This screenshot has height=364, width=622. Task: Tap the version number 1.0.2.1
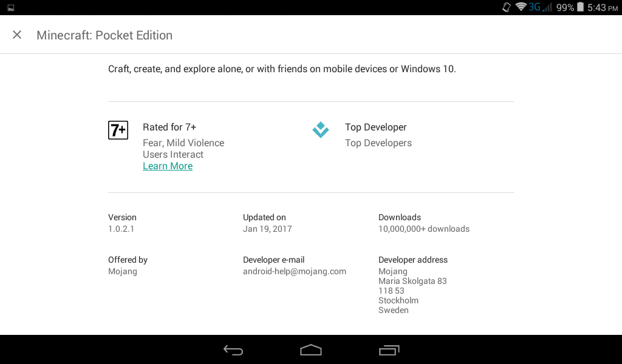point(121,229)
